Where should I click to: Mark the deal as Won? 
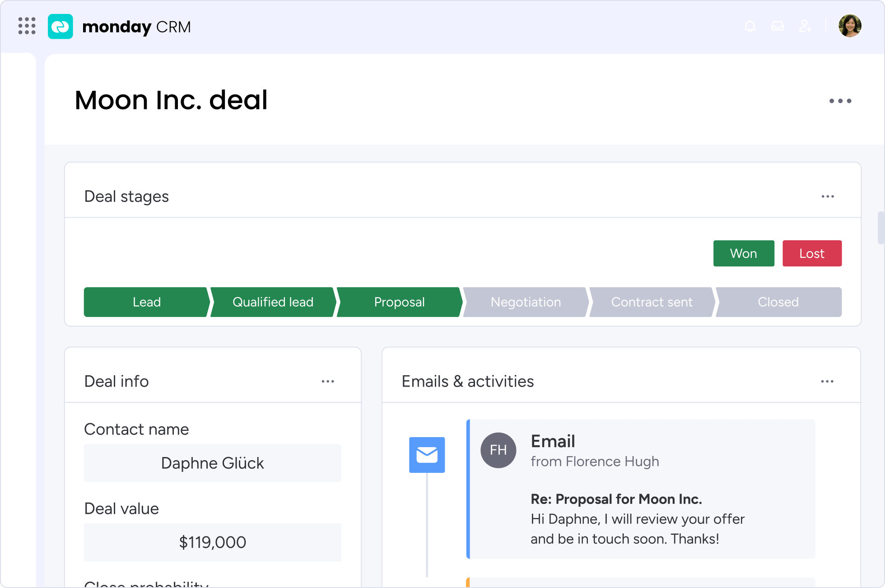tap(743, 253)
